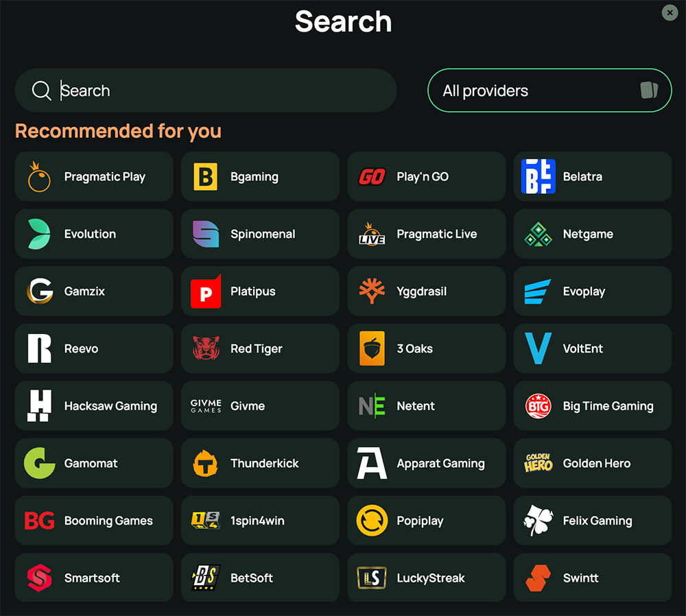The width and height of the screenshot is (686, 616).
Task: Open the All providers dropdown
Action: click(x=549, y=91)
